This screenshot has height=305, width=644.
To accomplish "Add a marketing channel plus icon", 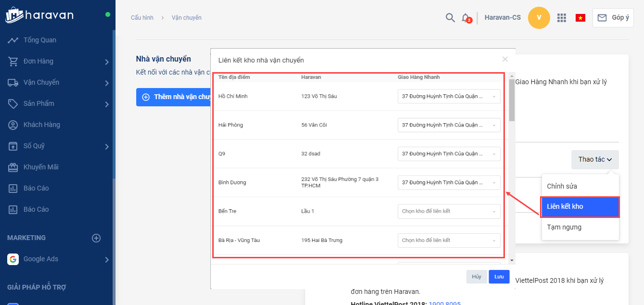I will (96, 238).
